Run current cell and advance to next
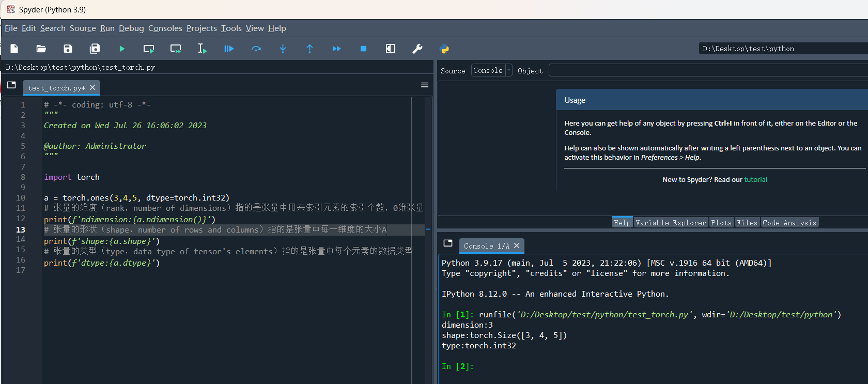This screenshot has height=384, width=868. click(x=176, y=49)
